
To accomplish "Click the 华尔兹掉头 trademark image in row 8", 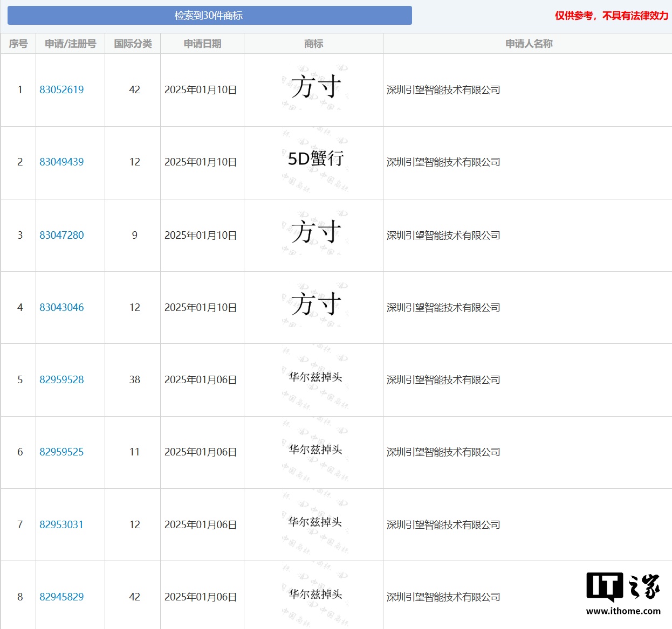I will pyautogui.click(x=315, y=595).
